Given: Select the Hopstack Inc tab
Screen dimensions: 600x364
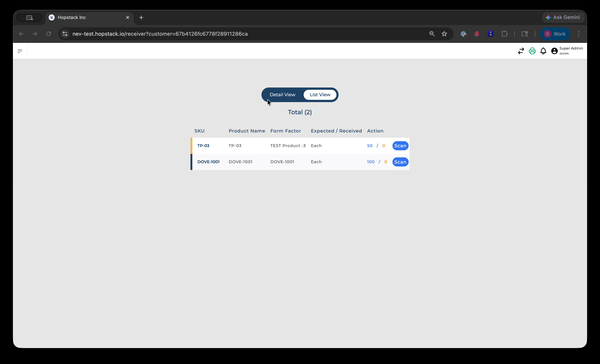Looking at the screenshot, I should pyautogui.click(x=89, y=17).
